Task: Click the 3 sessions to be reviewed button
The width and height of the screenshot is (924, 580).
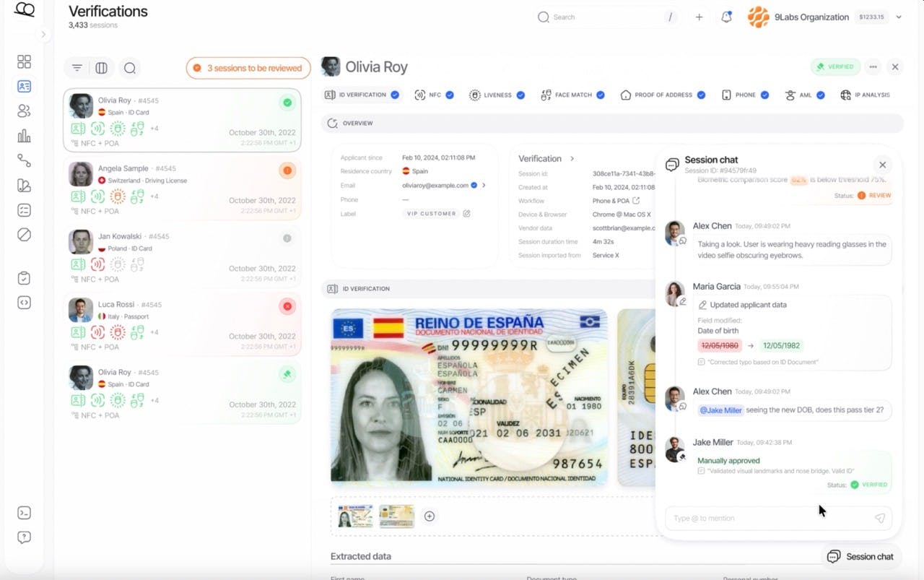Action: 248,68
